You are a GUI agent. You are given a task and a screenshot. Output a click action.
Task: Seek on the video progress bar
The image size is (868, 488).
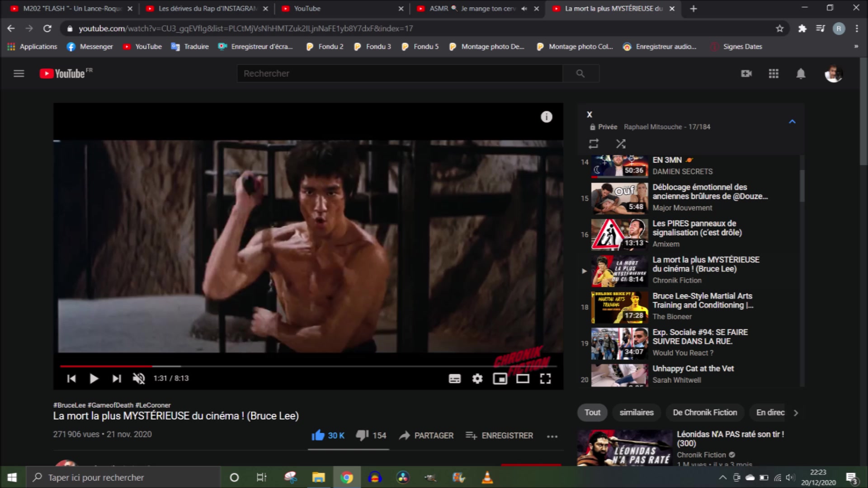click(x=308, y=366)
